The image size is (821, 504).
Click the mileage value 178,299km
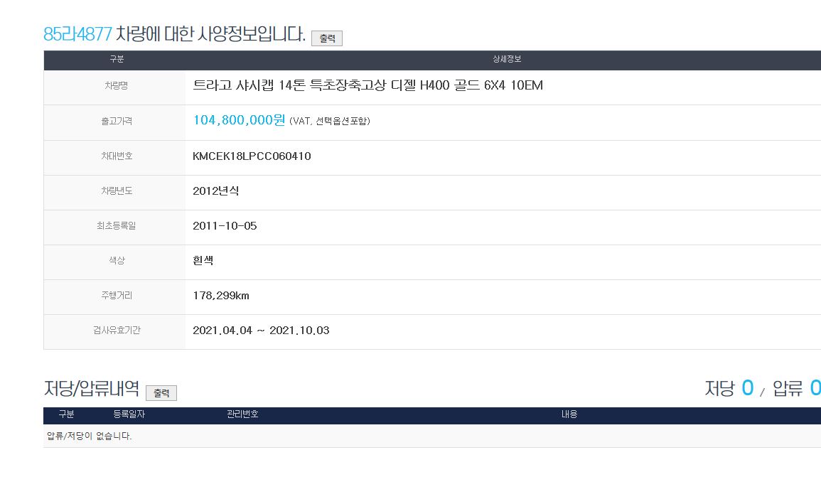221,296
